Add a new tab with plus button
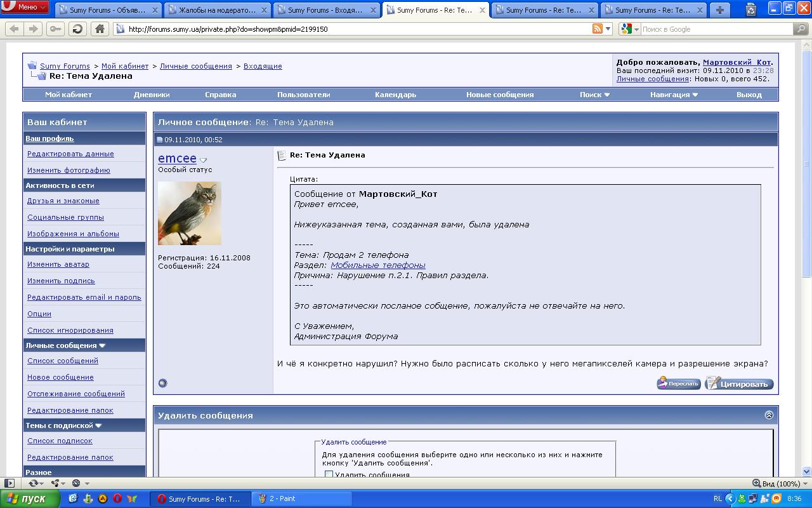 tap(720, 10)
